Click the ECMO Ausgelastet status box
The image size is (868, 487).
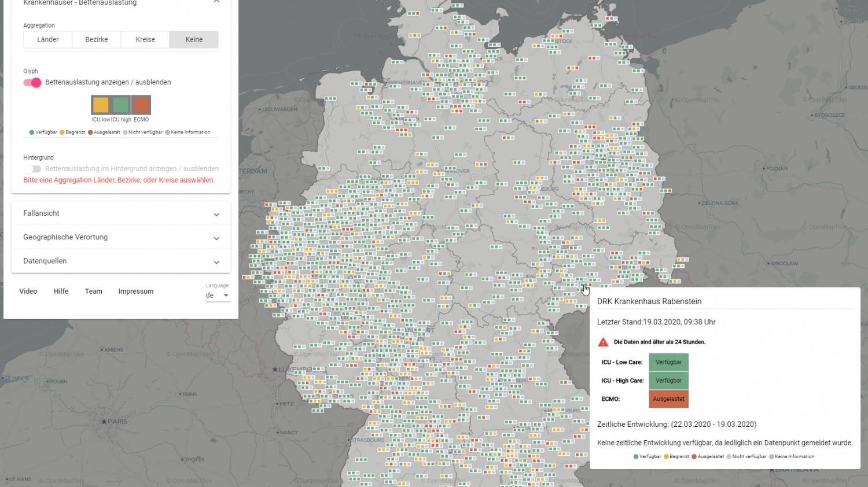point(668,399)
